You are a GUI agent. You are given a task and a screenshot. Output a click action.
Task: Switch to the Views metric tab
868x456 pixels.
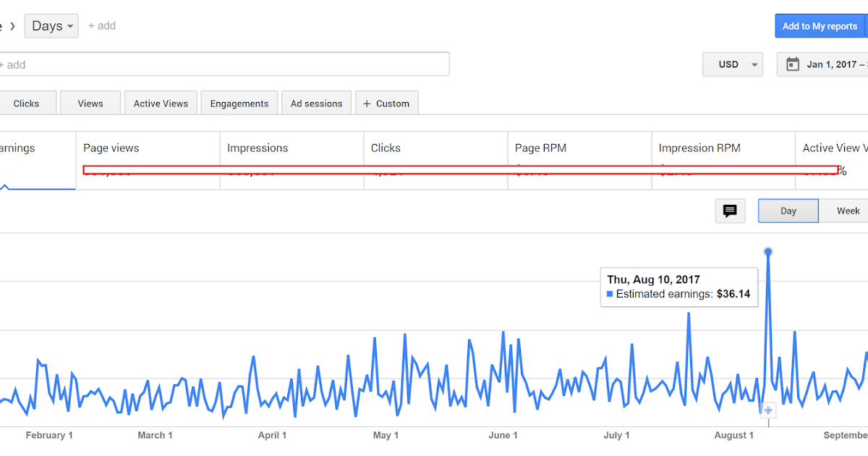pyautogui.click(x=90, y=104)
